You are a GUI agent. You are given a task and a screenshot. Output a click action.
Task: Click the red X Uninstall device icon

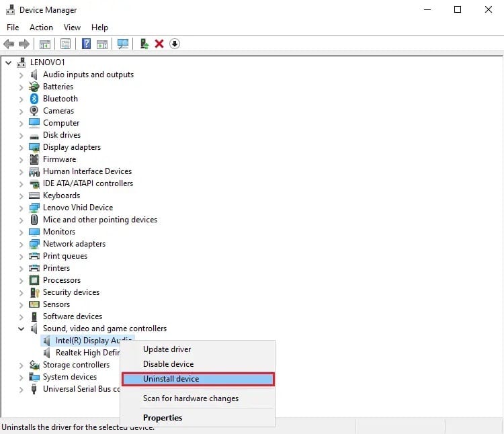(x=159, y=44)
